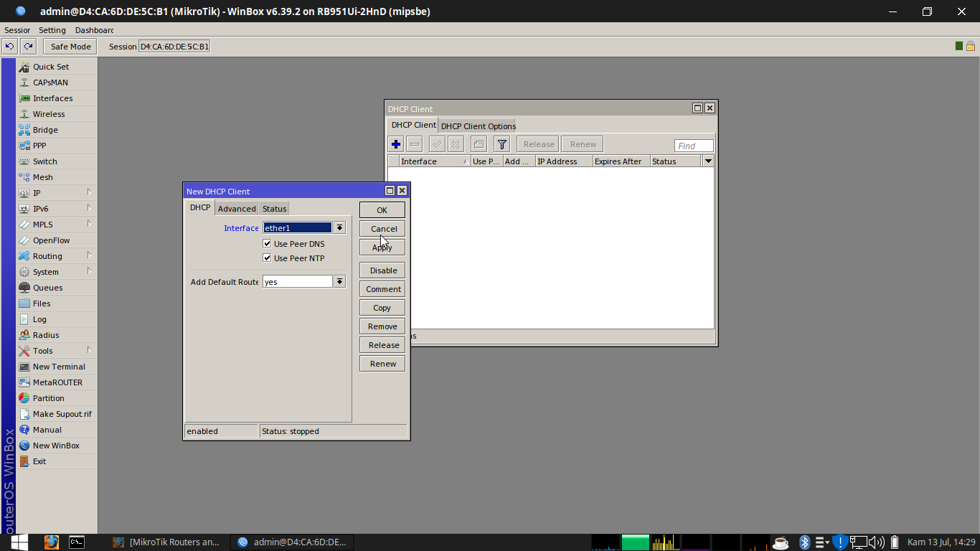This screenshot has width=980, height=551.
Task: Switch to the DHCP Client Options tab
Action: (x=478, y=126)
